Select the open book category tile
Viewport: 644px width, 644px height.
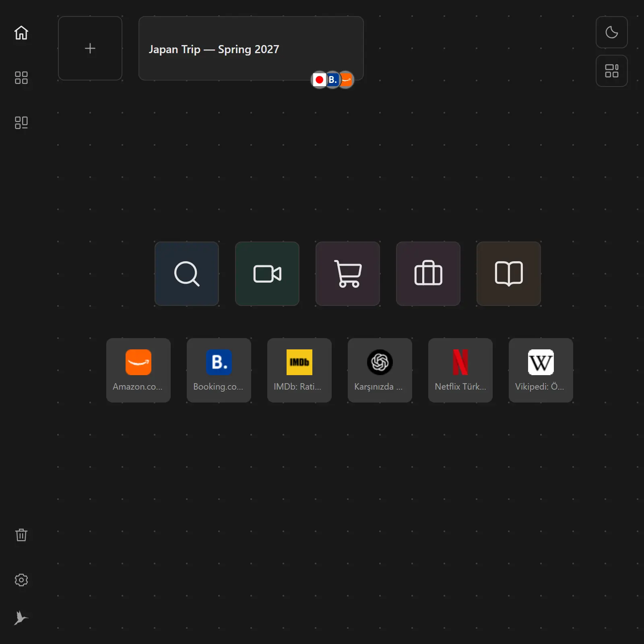pos(509,274)
